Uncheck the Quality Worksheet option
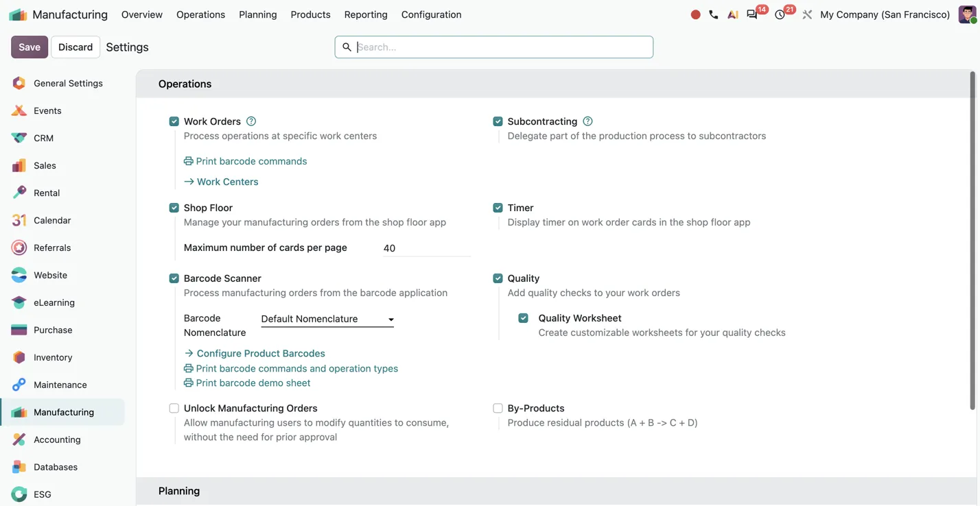 click(x=524, y=318)
